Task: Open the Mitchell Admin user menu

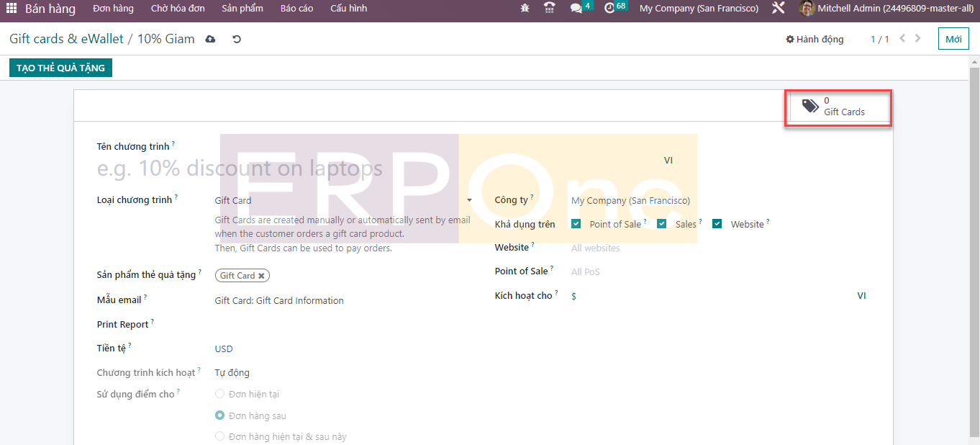Action: [x=886, y=9]
